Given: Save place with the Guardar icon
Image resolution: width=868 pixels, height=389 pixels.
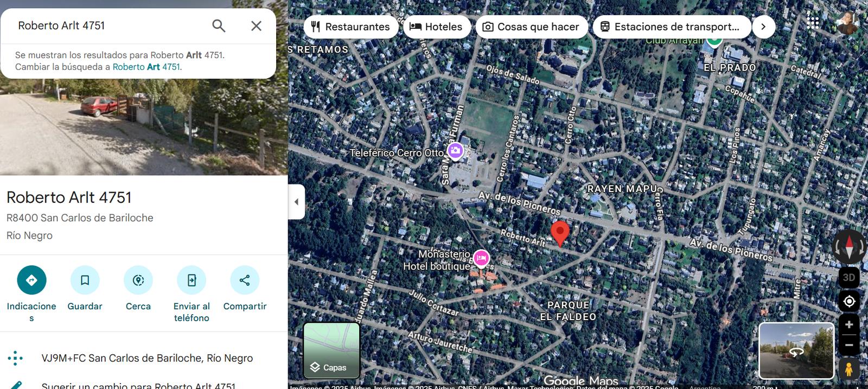Looking at the screenshot, I should pyautogui.click(x=85, y=280).
